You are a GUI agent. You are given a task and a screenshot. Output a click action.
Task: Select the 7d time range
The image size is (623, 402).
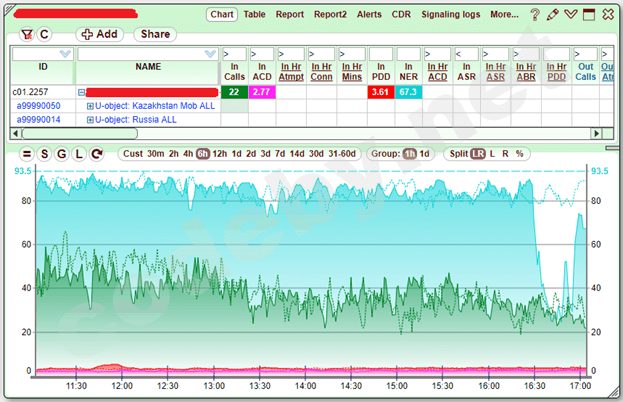tap(280, 154)
